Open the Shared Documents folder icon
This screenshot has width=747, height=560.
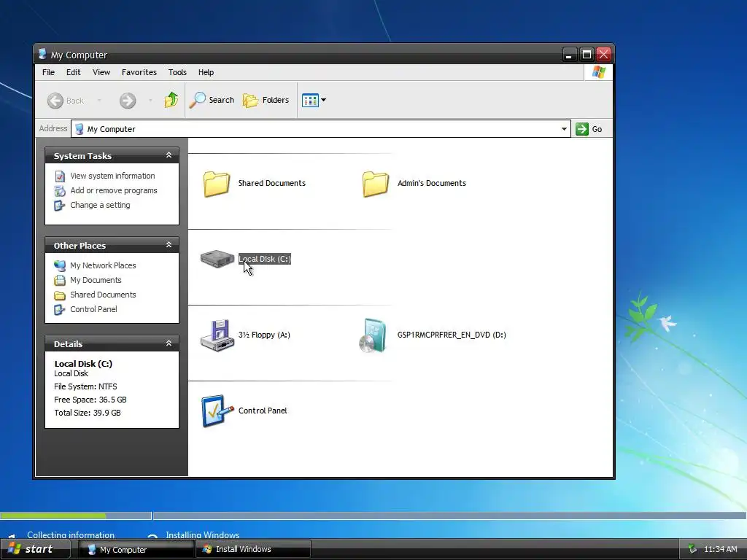[217, 184]
